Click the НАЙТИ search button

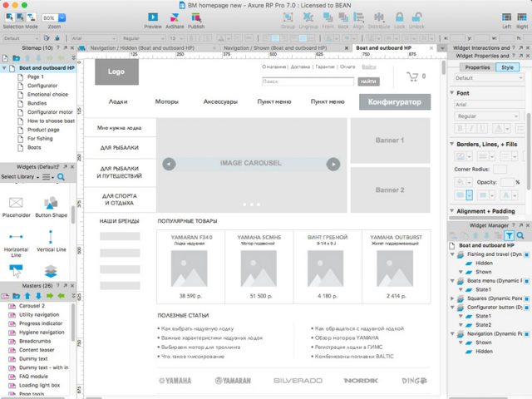(x=368, y=81)
